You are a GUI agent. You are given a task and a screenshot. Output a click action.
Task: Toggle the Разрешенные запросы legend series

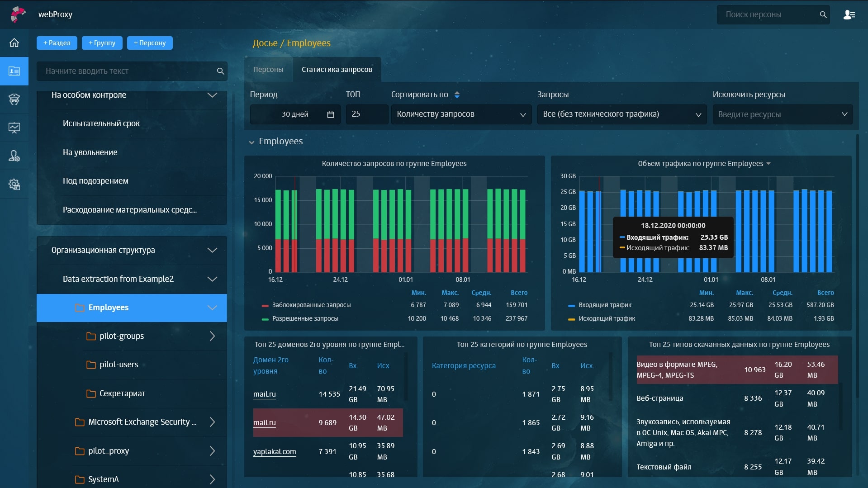(305, 319)
